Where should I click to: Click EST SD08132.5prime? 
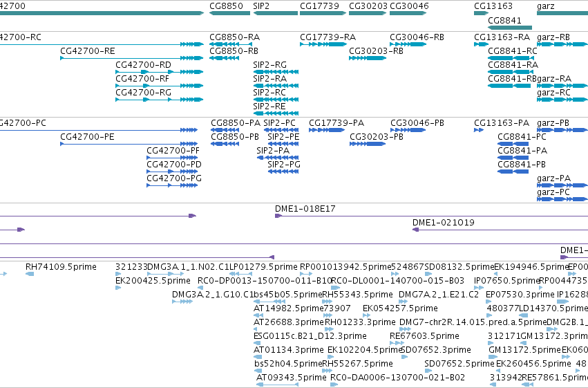click(428, 274)
